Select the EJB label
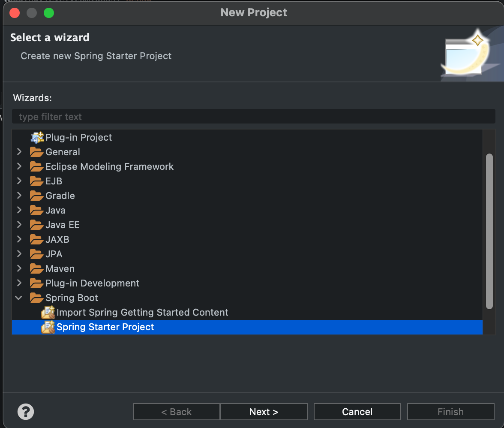The height and width of the screenshot is (428, 504). 54,181
